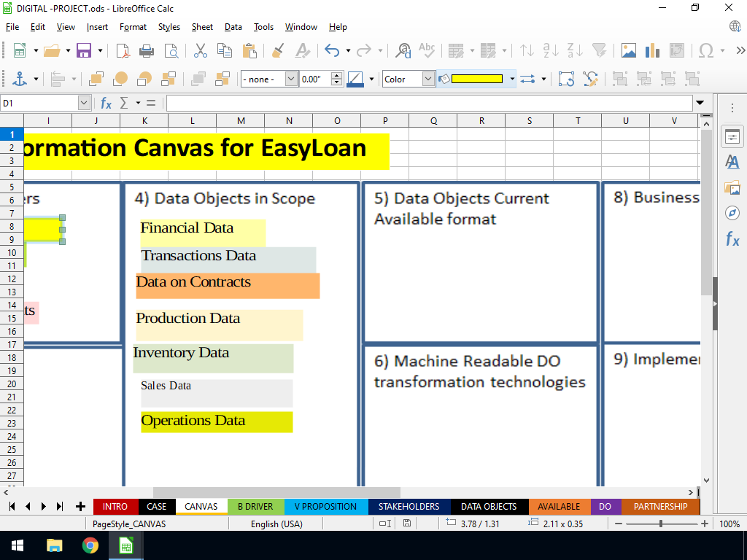Screen dimensions: 747x560
Task: Open Find & Replace
Action: tap(403, 50)
